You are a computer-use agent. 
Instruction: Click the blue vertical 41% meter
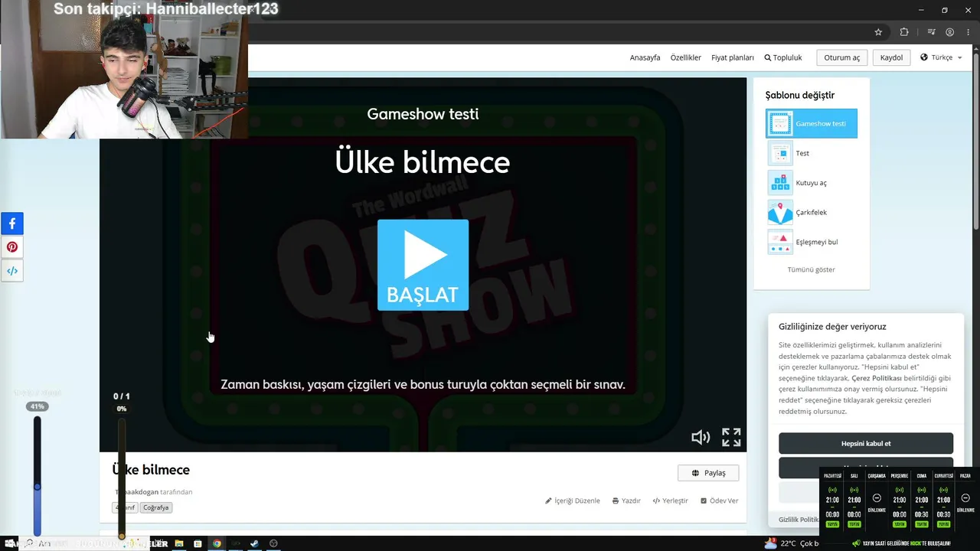tap(37, 474)
